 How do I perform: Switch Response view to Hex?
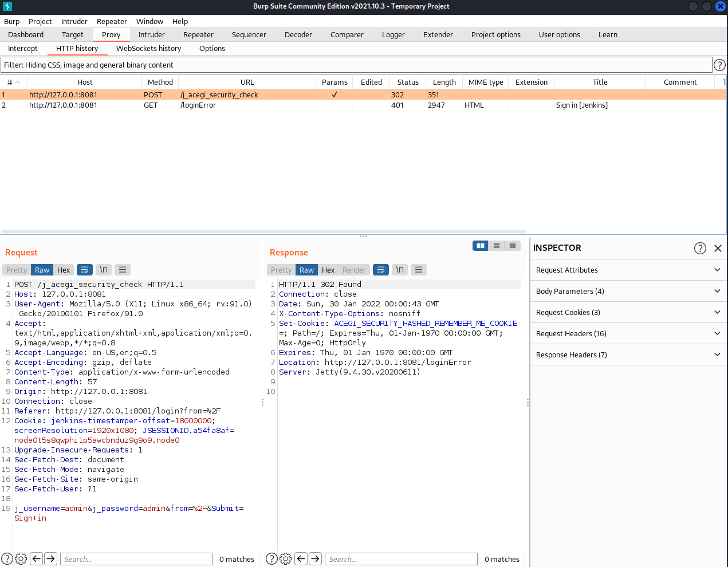point(328,270)
